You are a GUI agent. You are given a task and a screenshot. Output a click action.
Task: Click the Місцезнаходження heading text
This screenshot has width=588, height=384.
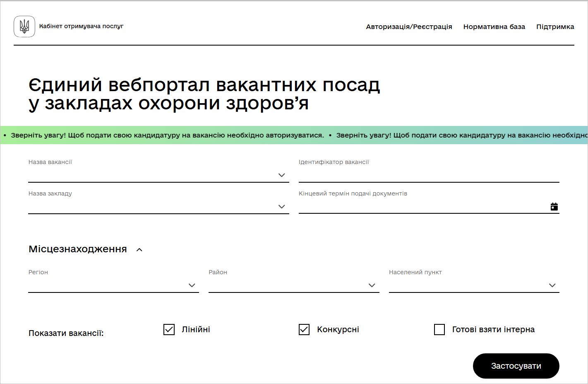78,249
